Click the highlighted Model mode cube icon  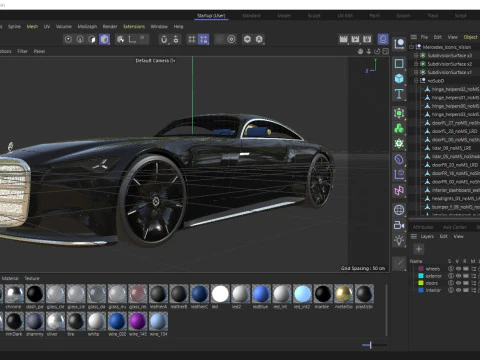tap(104, 39)
